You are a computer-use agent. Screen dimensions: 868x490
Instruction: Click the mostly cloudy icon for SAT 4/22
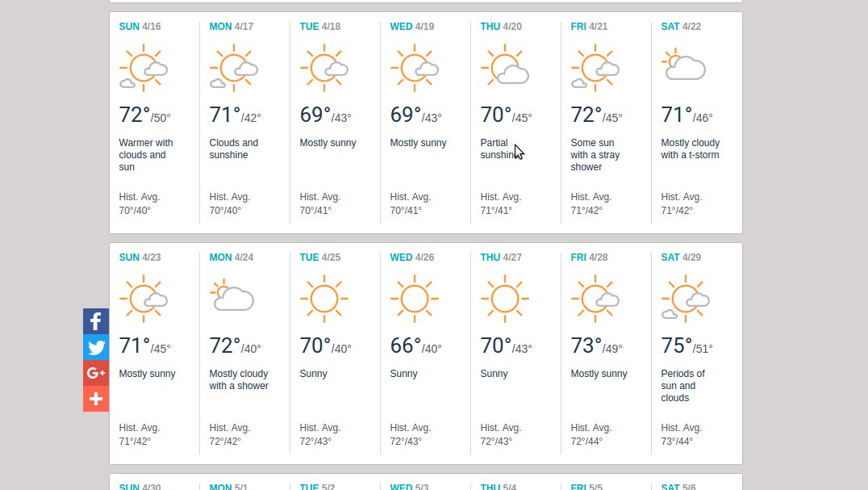click(684, 65)
